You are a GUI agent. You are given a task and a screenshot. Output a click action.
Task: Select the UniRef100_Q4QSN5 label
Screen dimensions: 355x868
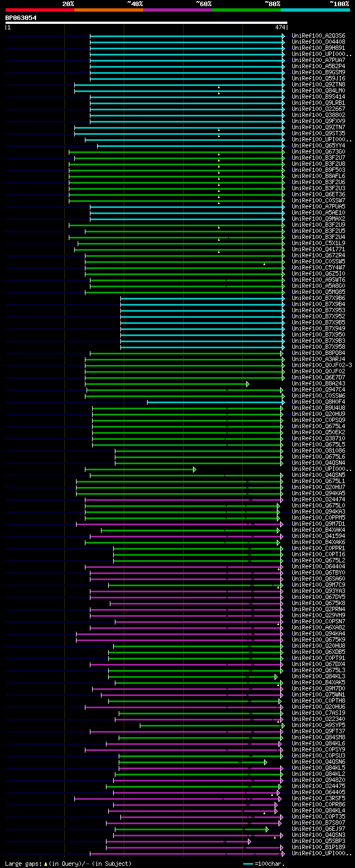(319, 475)
